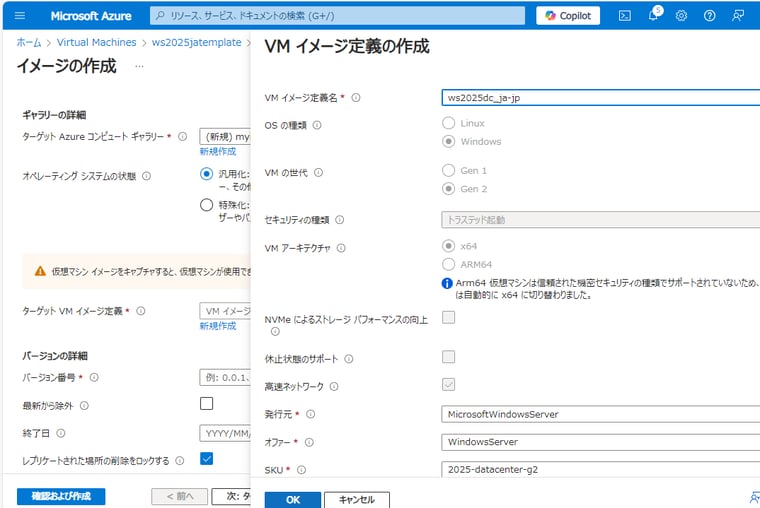Toggle 最新から除外 checkbox
This screenshot has height=508, width=760.
(206, 403)
